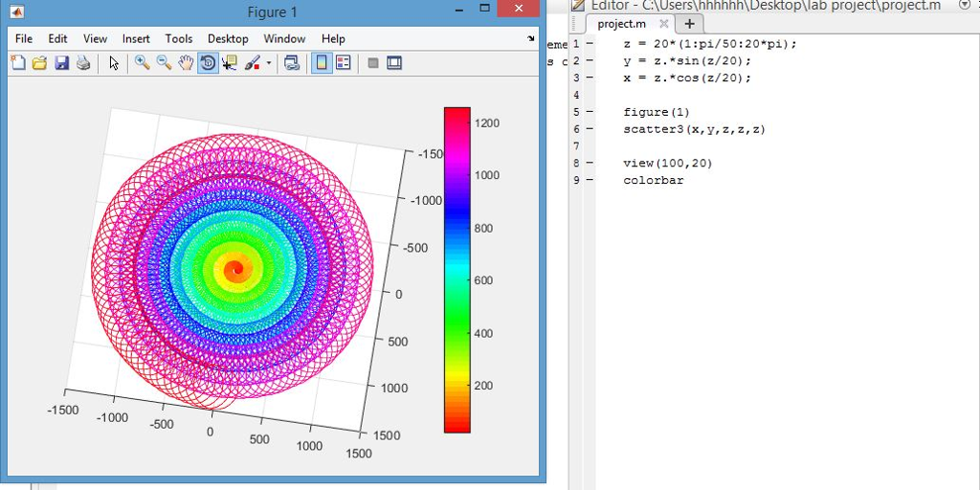Click the Link Plot icon
The width and height of the screenshot is (980, 490).
click(x=292, y=63)
